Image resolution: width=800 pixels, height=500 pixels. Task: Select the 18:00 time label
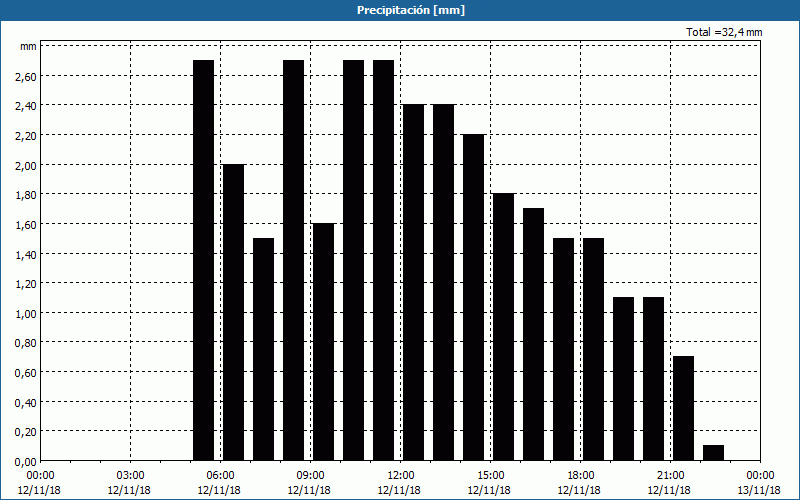580,476
